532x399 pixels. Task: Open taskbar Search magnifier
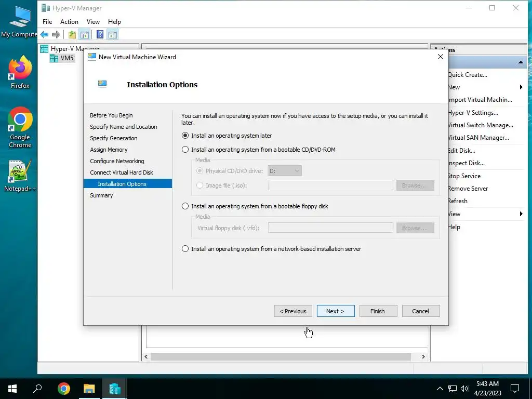click(x=37, y=389)
